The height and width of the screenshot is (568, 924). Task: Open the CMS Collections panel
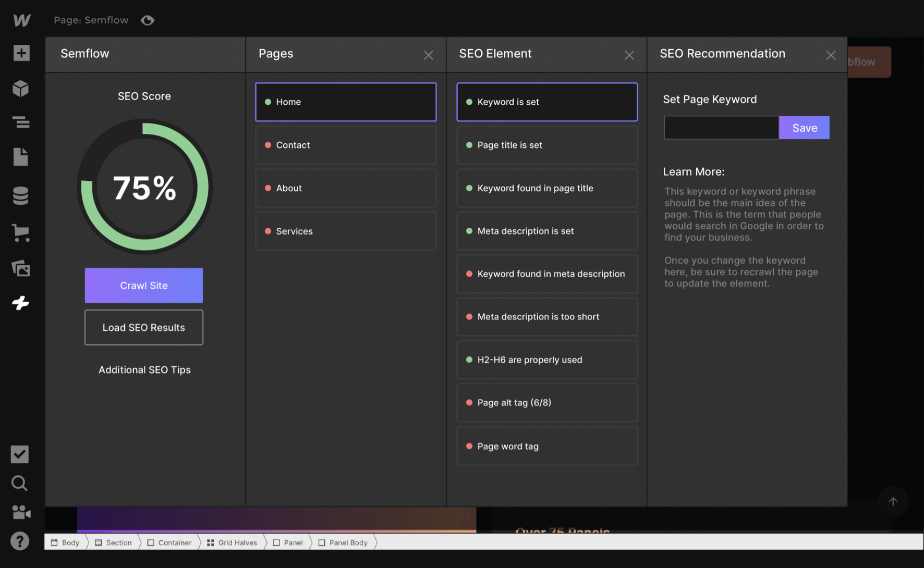pyautogui.click(x=21, y=195)
